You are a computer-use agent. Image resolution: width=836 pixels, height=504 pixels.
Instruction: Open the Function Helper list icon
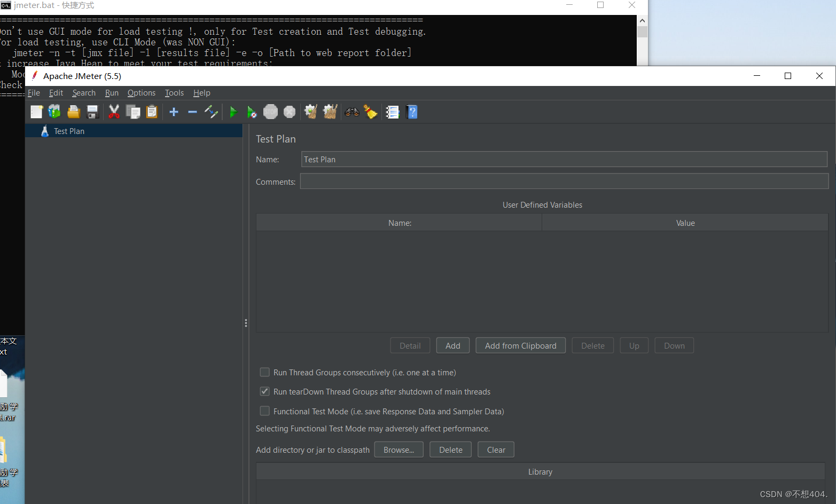(x=393, y=112)
